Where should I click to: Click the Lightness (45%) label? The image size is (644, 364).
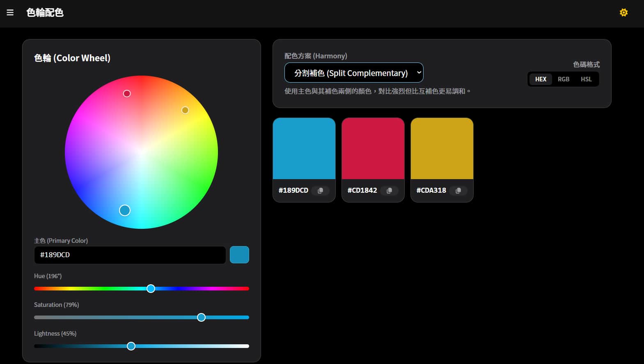pyautogui.click(x=55, y=334)
